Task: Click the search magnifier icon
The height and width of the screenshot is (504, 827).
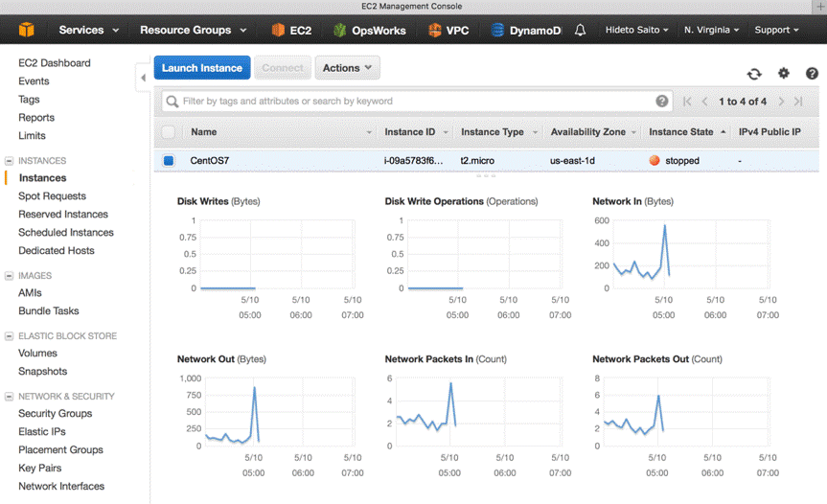Action: pos(172,102)
